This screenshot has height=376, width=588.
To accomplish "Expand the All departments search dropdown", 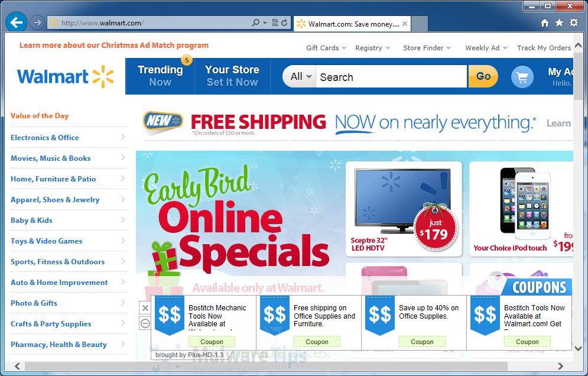I will pos(301,76).
